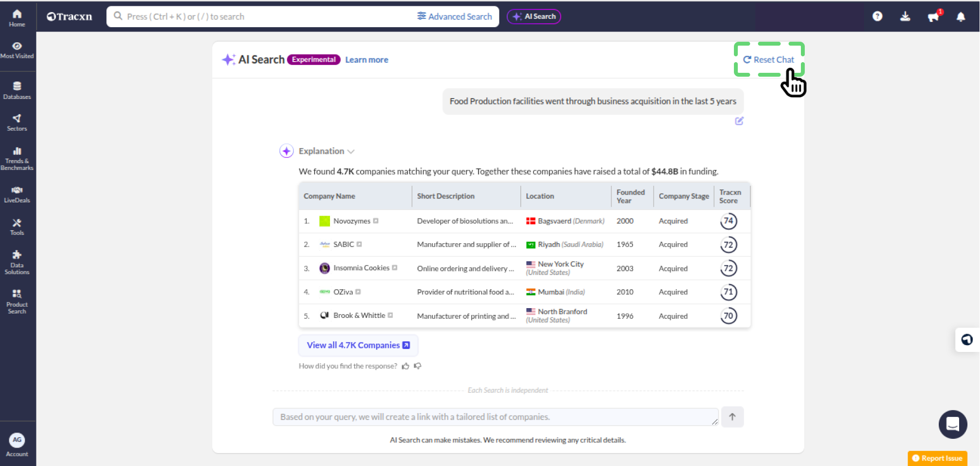
Task: Open the Novozymes company row
Action: pos(351,221)
